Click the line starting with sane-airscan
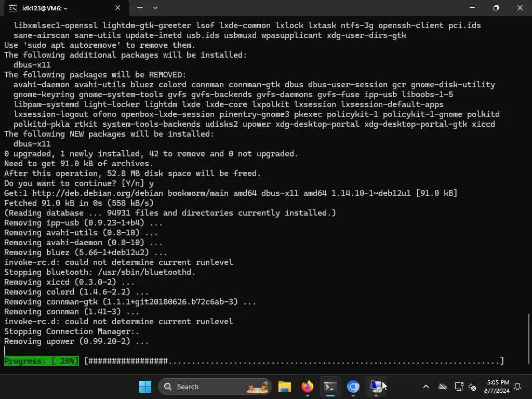532x399 pixels. [210, 35]
